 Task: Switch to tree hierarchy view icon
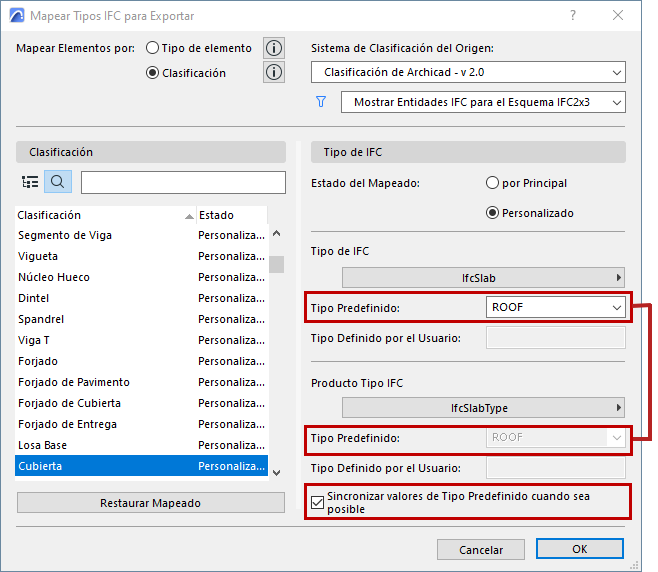tap(30, 182)
